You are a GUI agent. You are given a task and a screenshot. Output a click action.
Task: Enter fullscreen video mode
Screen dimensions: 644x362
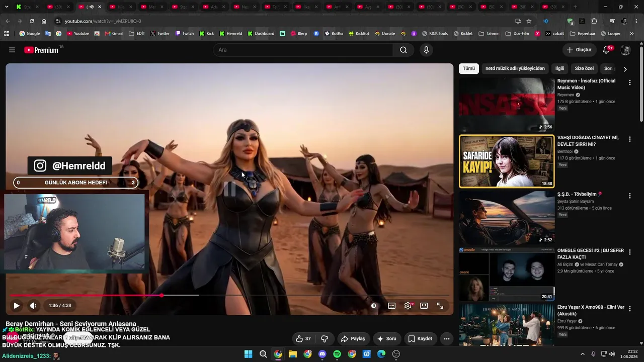[440, 306]
